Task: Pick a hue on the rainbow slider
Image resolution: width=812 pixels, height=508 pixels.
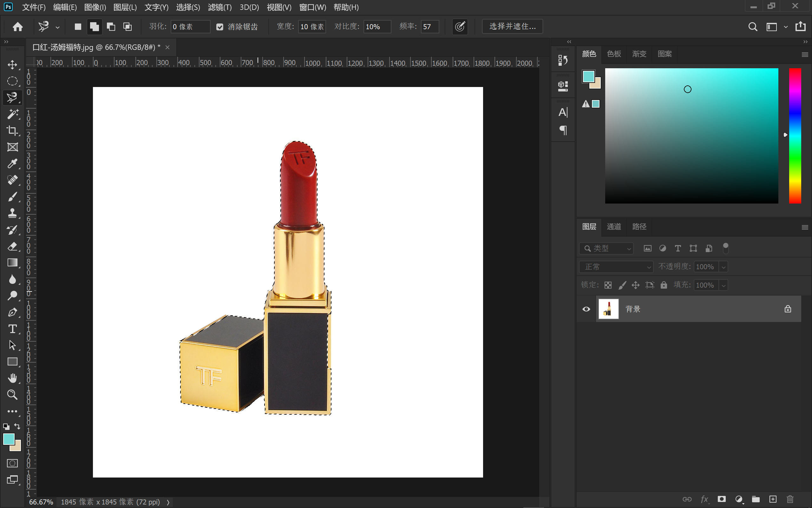Action: click(x=795, y=136)
